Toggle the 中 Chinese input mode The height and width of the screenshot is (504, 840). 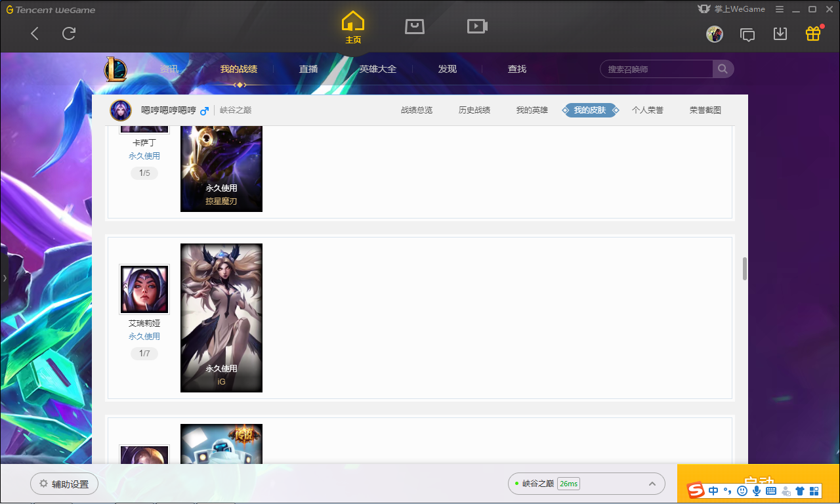click(713, 491)
